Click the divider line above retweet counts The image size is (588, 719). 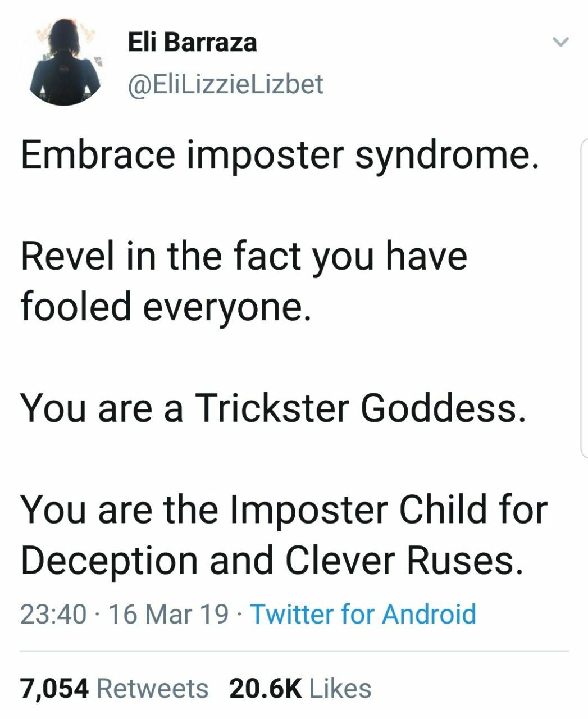tap(294, 652)
